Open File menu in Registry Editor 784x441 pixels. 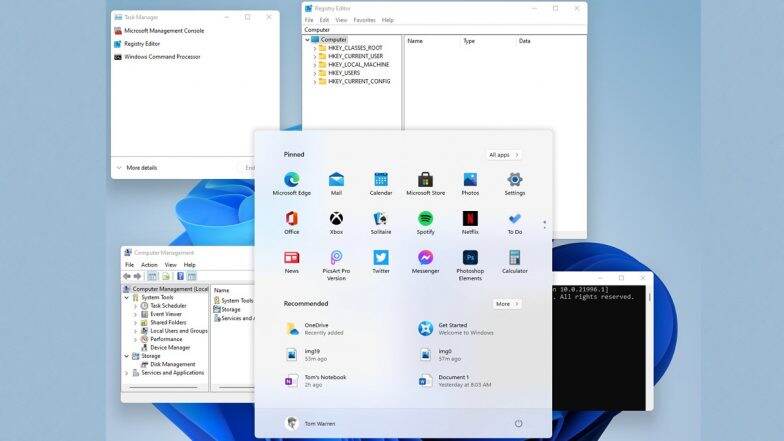(309, 20)
